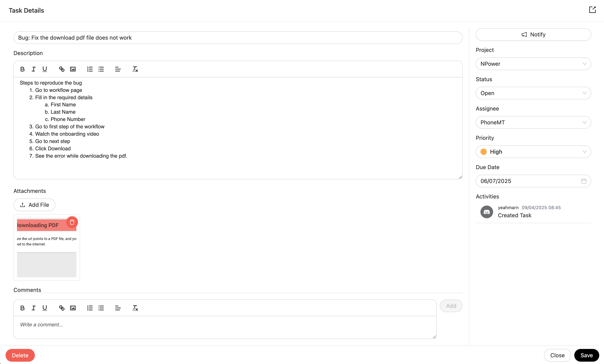
Task: Expand the Status dropdown set to Open
Action: point(533,93)
